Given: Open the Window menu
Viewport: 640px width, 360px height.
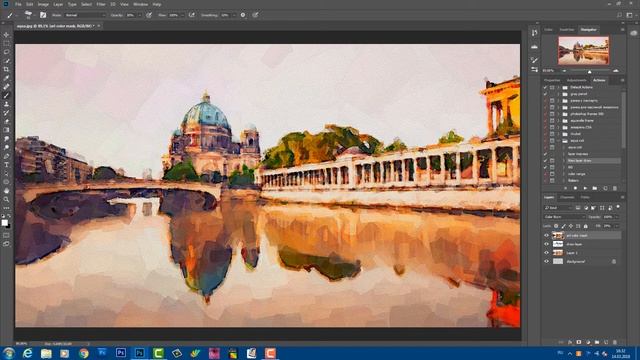Looking at the screenshot, I should (140, 4).
